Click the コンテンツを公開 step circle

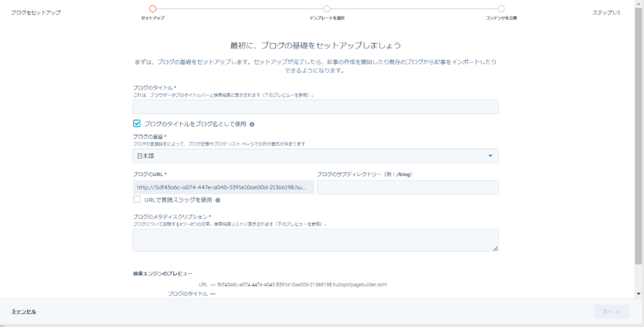tap(501, 9)
